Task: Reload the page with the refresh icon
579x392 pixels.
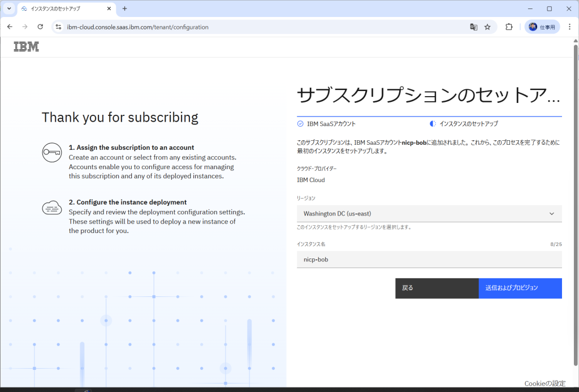Action: pyautogui.click(x=40, y=27)
